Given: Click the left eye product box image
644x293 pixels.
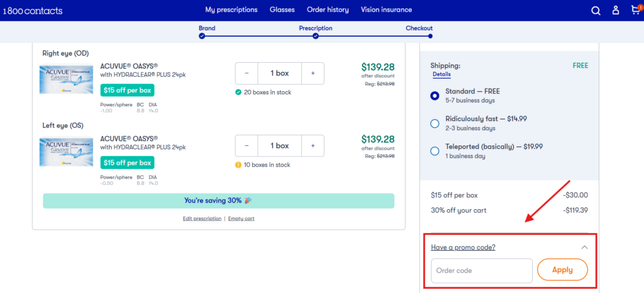Looking at the screenshot, I should (67, 152).
